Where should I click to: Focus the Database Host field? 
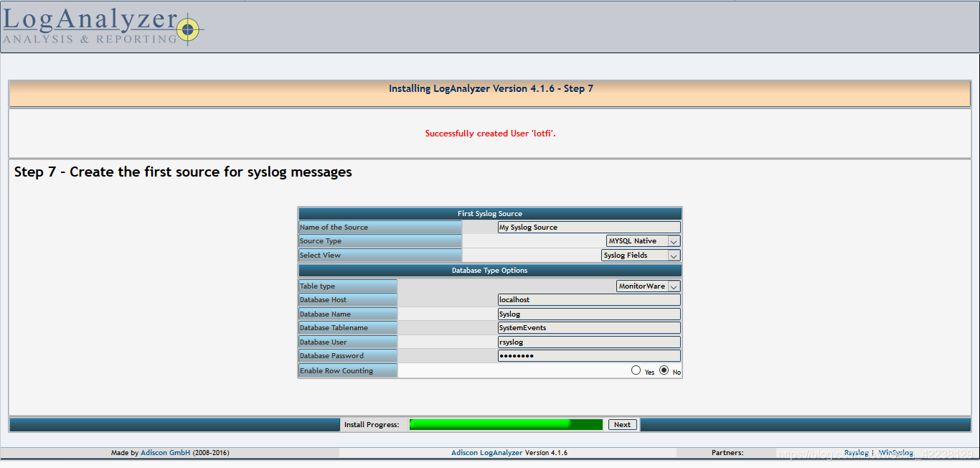589,299
